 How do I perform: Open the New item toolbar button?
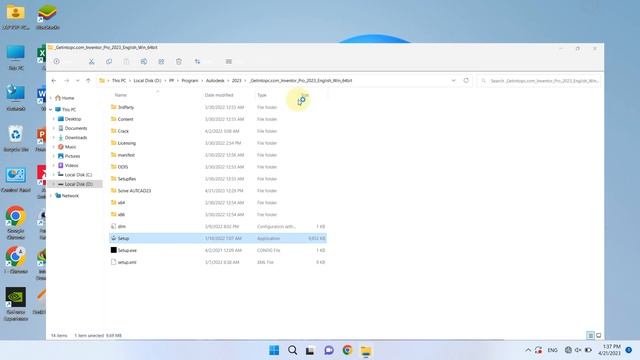pyautogui.click(x=56, y=61)
